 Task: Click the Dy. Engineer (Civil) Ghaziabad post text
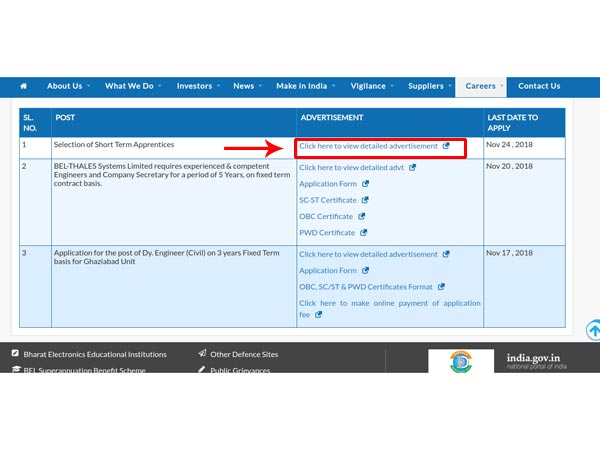166,257
